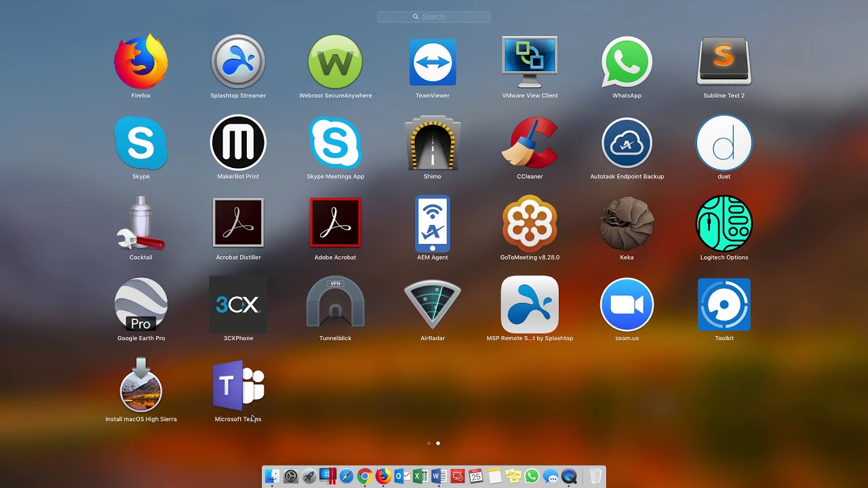The width and height of the screenshot is (868, 488).
Task: Launch Microsoft Teams
Action: click(238, 384)
